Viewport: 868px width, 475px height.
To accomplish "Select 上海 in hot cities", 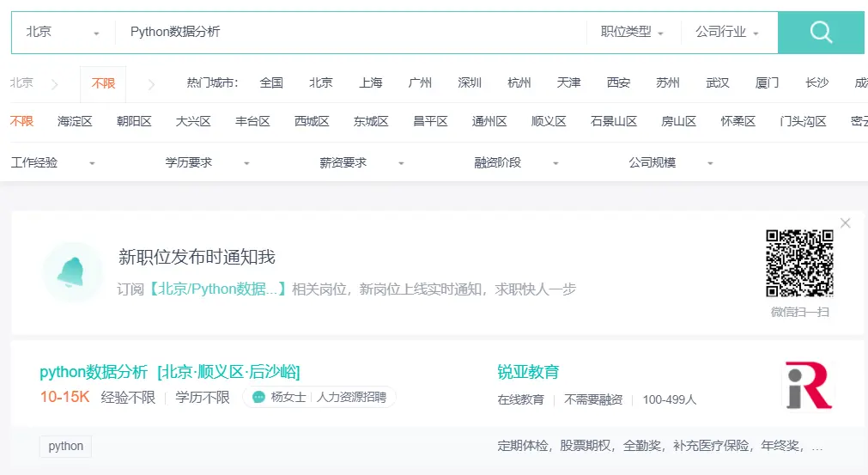I will [x=370, y=83].
